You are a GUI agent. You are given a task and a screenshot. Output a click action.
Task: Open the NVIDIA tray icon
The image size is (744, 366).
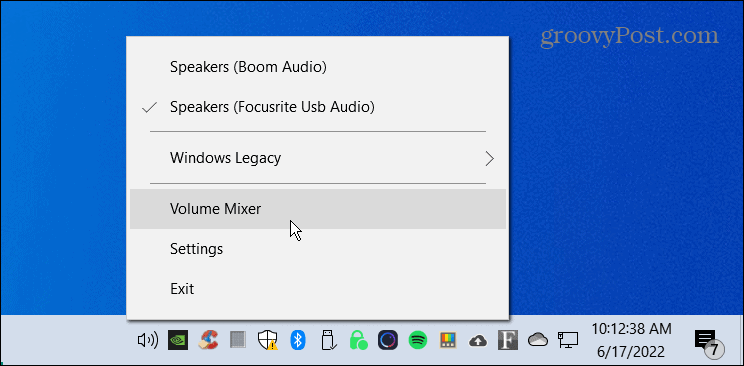(178, 340)
